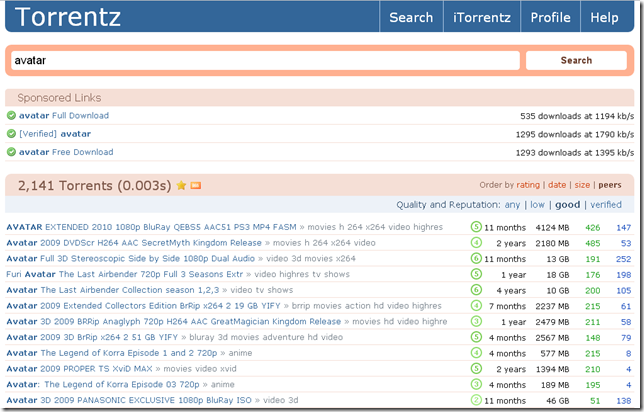The image size is (644, 412).
Task: Open Furi Avatar The Last Airbender 720p torrent
Action: [x=124, y=274]
